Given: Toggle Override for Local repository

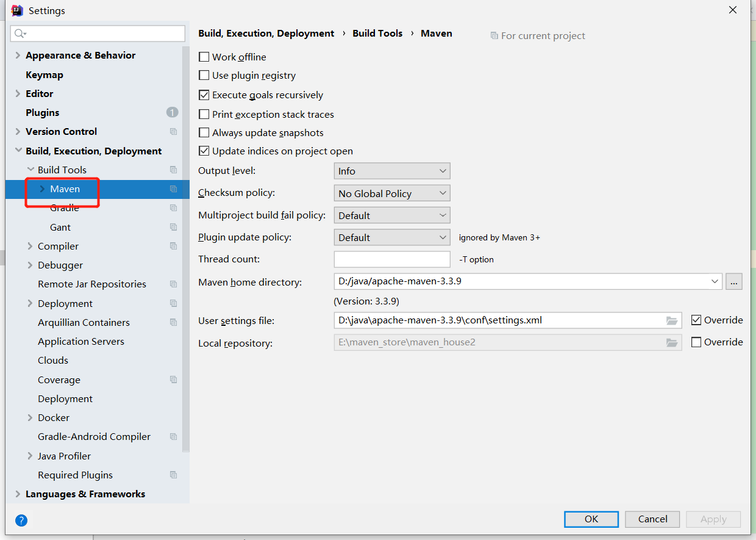Looking at the screenshot, I should point(696,342).
